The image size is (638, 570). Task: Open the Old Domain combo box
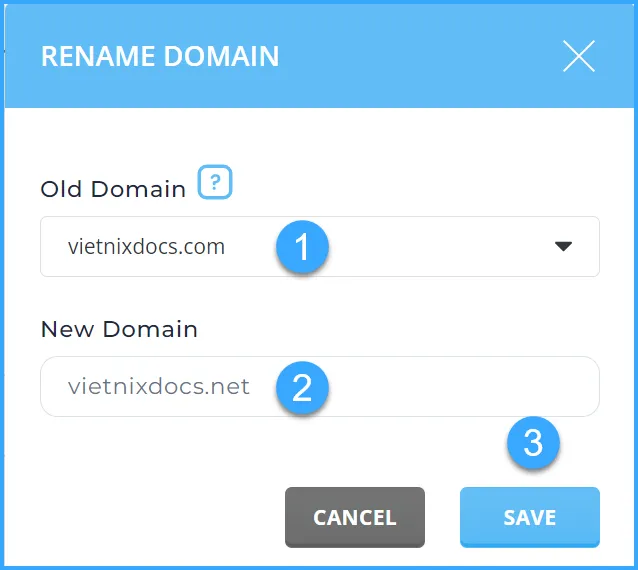point(430,246)
